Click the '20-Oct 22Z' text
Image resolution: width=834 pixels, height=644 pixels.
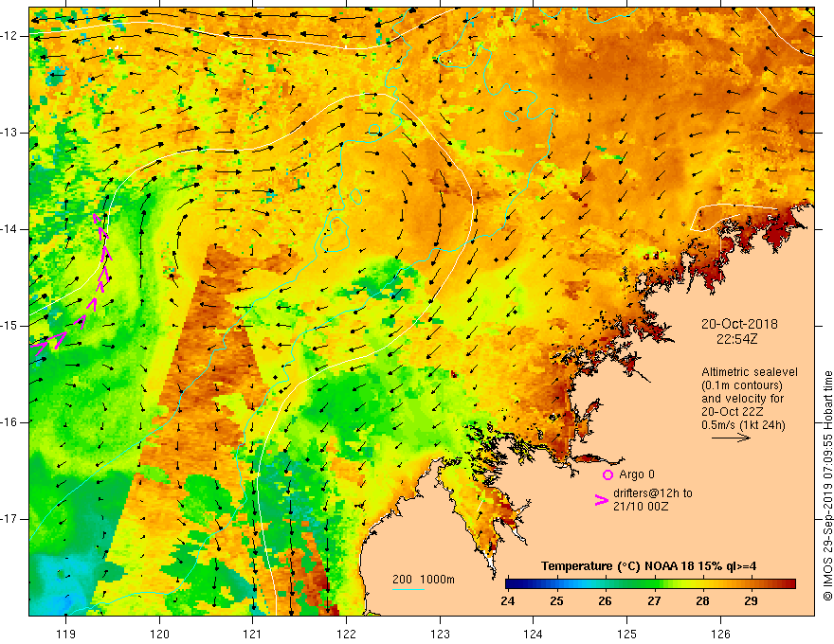click(733, 412)
